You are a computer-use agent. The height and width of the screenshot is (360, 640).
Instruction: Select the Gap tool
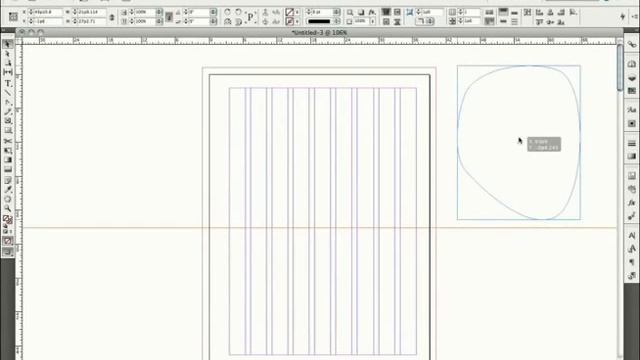tap(7, 72)
